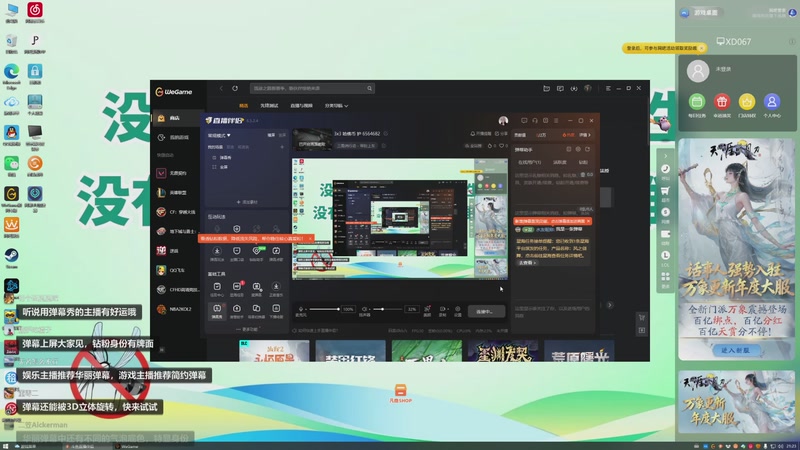The image size is (800, 450).
Task: Click the 直播中 live status button
Action: pyautogui.click(x=484, y=311)
